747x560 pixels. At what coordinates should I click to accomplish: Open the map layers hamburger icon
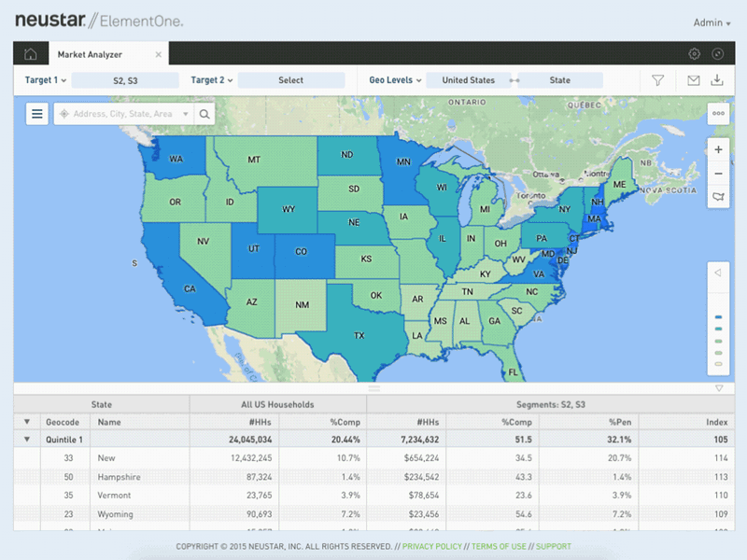[35, 114]
